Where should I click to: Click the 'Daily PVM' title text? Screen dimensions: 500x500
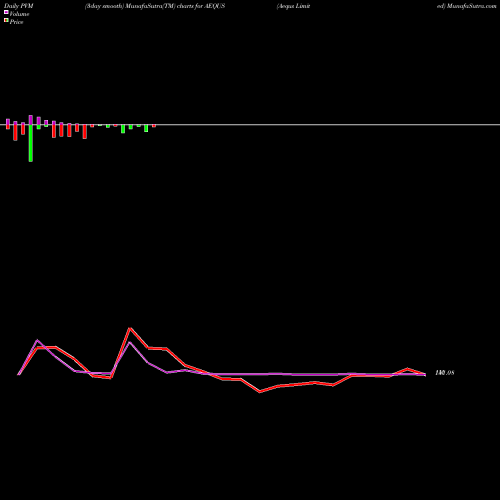[19, 6]
